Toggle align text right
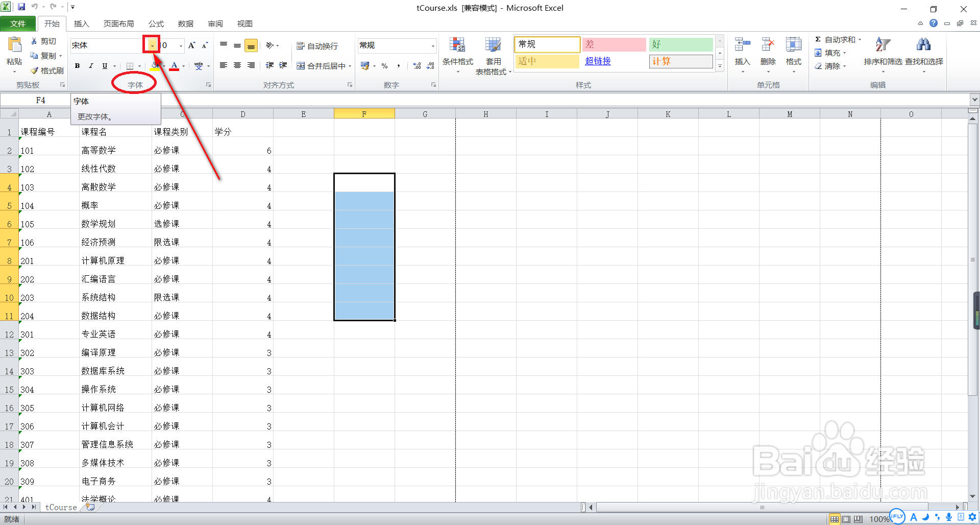This screenshot has height=525, width=980. point(251,65)
